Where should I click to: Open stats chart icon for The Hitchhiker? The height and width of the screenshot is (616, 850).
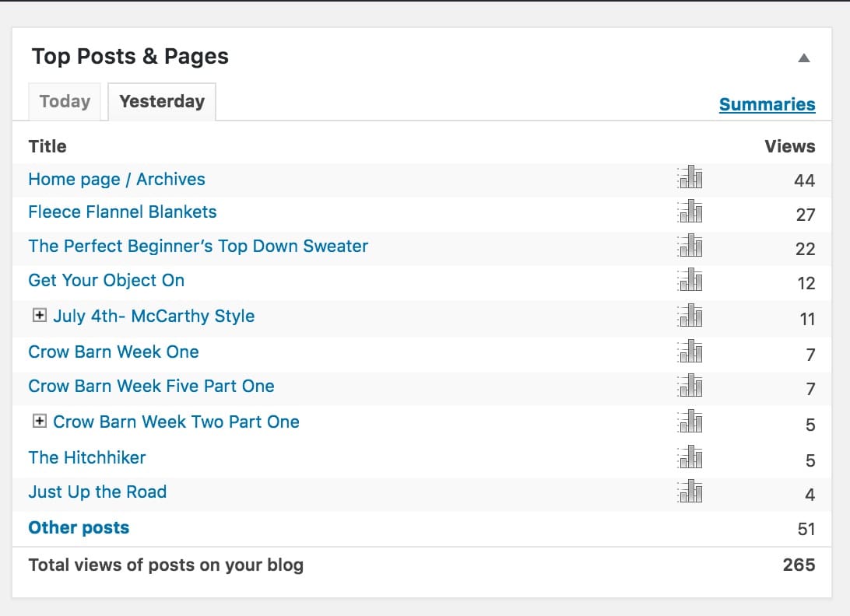(690, 457)
